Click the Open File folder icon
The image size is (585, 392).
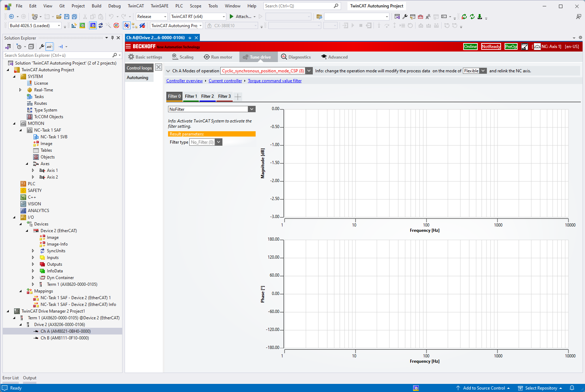pyautogui.click(x=59, y=17)
